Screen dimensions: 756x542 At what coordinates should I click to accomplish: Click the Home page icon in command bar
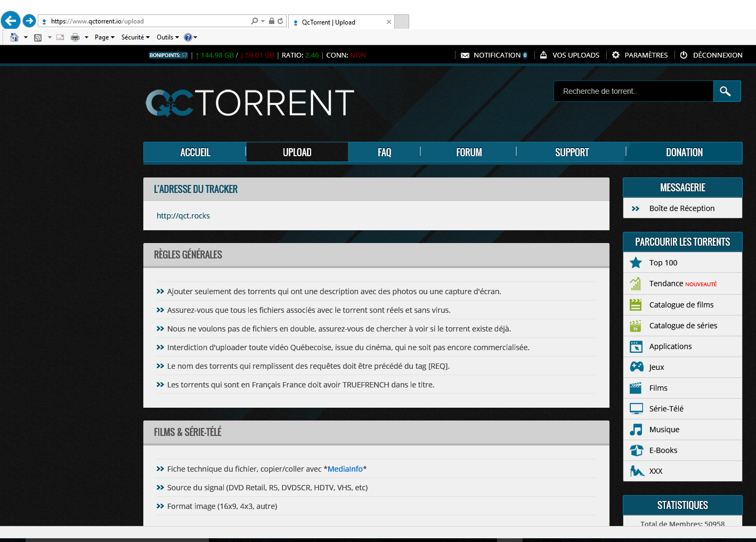[x=14, y=37]
